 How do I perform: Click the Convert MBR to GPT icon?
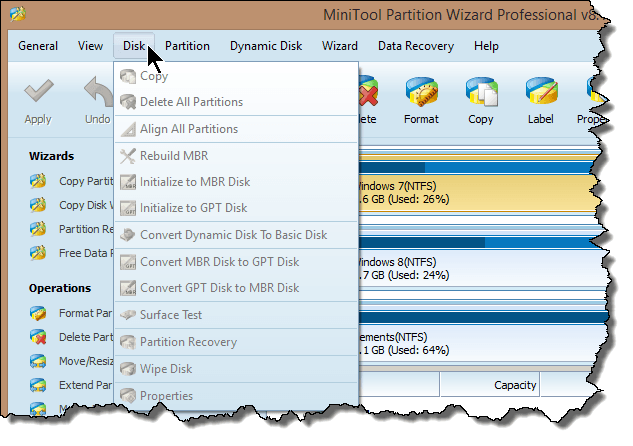pyautogui.click(x=128, y=262)
